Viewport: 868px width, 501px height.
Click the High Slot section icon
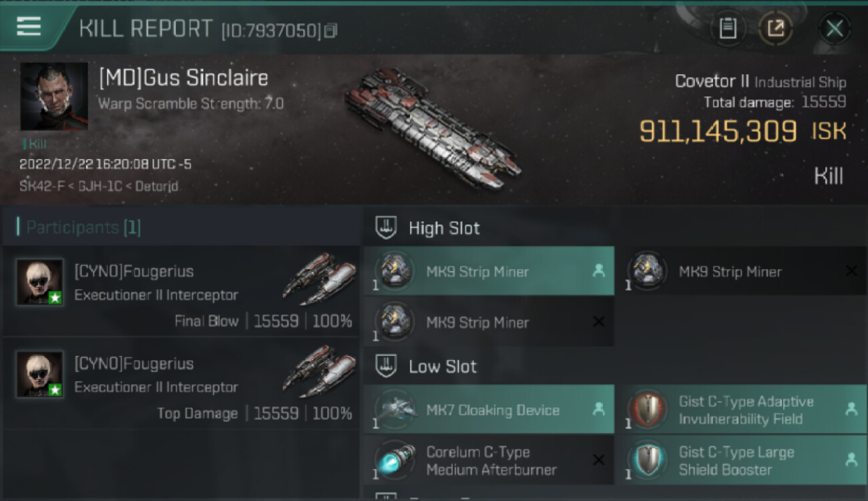pos(385,228)
